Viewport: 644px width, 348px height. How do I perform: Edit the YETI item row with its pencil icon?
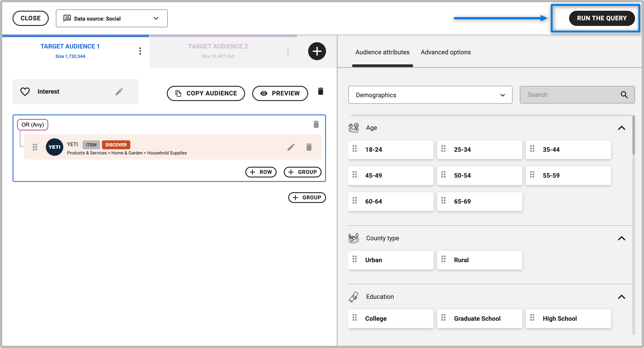[291, 147]
